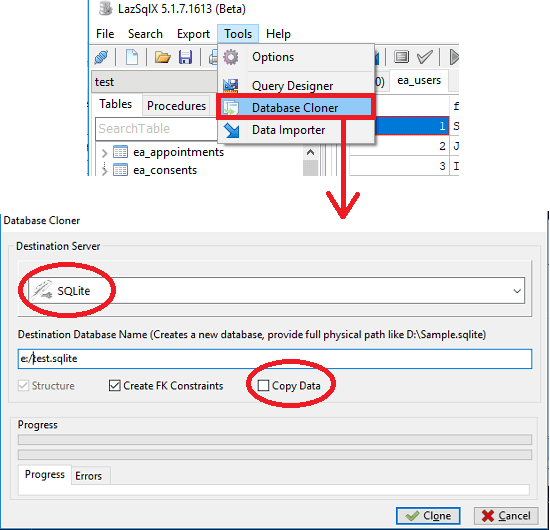Viewport: 550px width, 530px height.
Task: Open the Export menu
Action: coord(193,34)
